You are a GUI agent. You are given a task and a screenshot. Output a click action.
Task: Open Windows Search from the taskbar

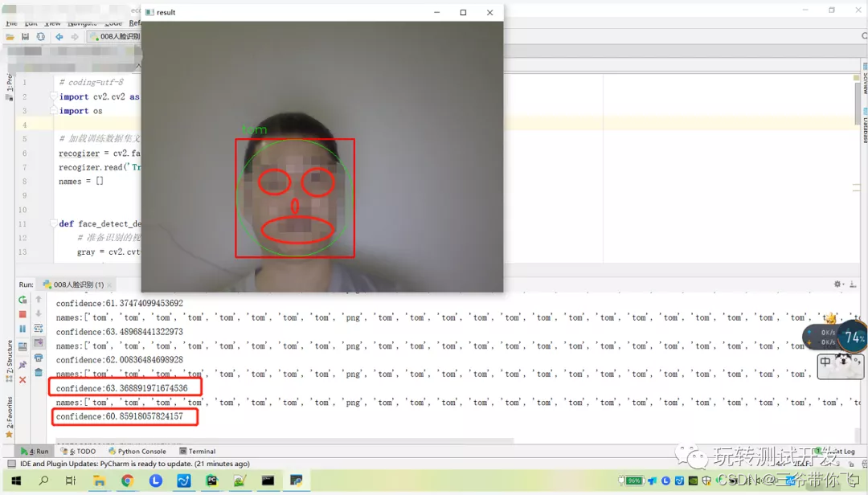click(x=43, y=481)
